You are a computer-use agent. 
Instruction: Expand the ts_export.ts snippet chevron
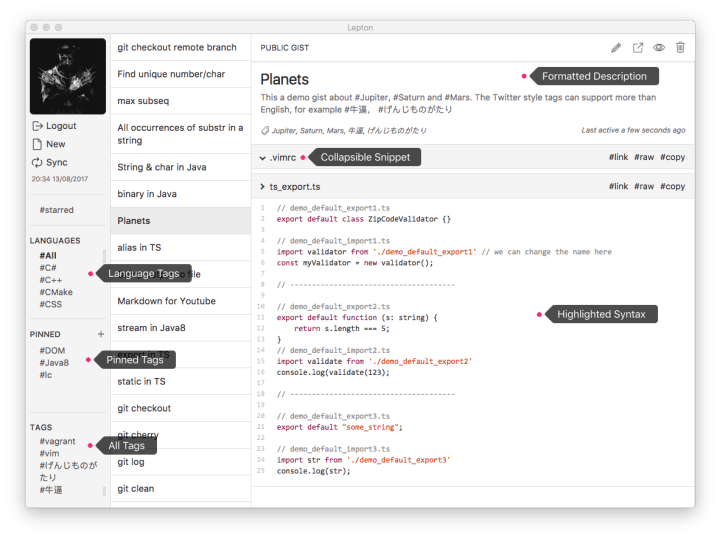pos(263,186)
